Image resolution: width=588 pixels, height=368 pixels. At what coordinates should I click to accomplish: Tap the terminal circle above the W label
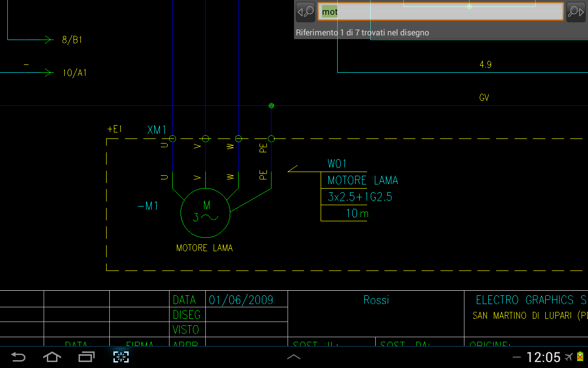coord(238,138)
